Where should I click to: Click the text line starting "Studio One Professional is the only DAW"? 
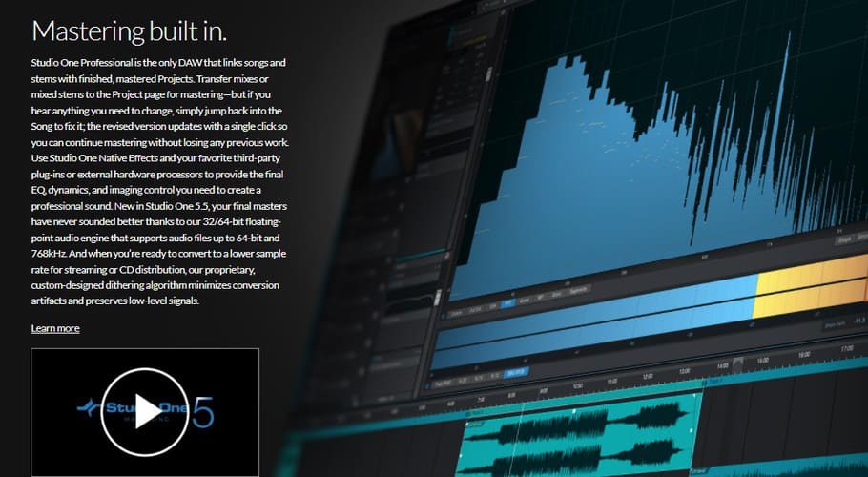pos(158,63)
